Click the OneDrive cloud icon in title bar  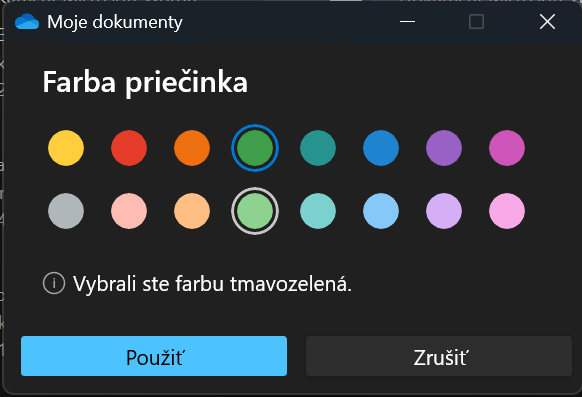click(x=27, y=22)
